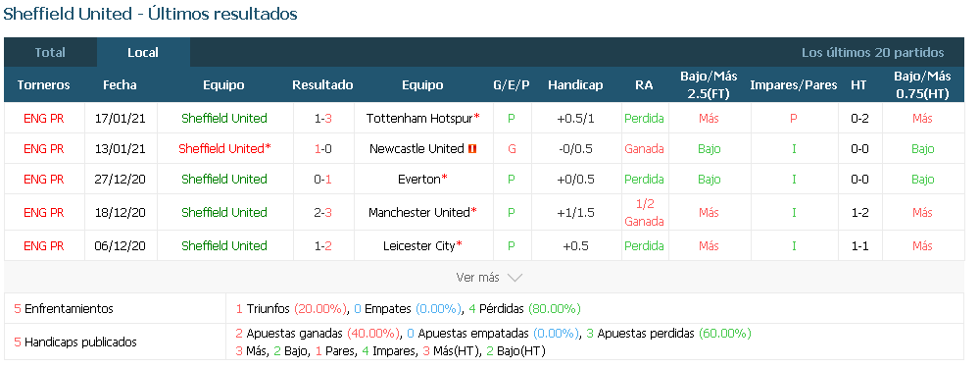
Task: Open the 1-3 result against Tottenham
Action: [x=322, y=119]
